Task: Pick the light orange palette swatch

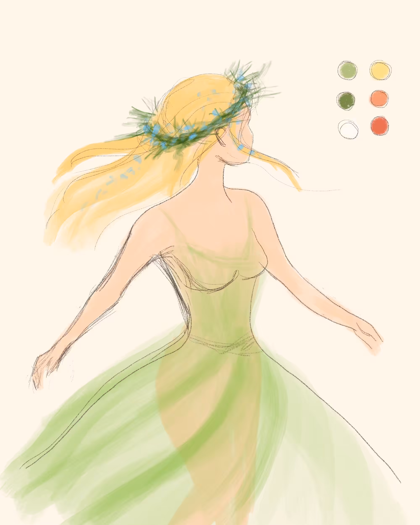Action: click(x=379, y=99)
